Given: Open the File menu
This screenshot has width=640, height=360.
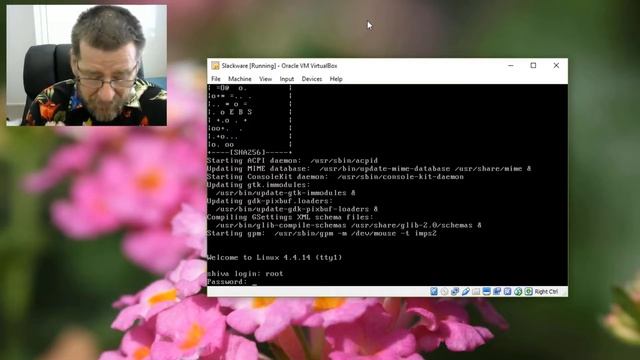Looking at the screenshot, I should point(216,79).
